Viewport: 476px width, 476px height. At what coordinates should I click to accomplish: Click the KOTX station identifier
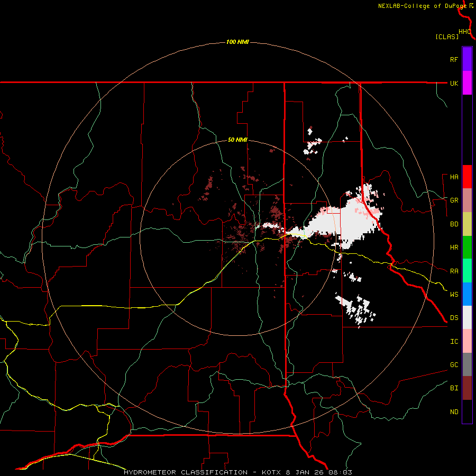click(x=271, y=472)
